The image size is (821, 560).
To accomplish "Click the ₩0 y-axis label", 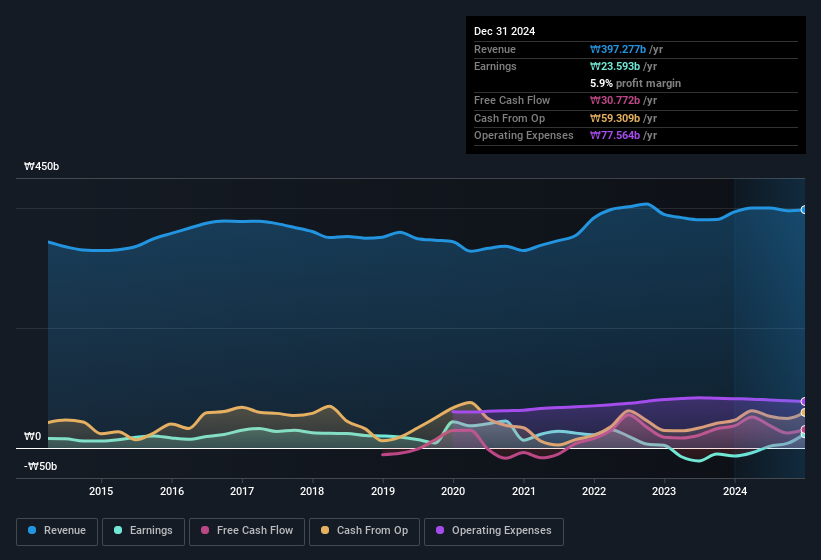I will pos(32,436).
